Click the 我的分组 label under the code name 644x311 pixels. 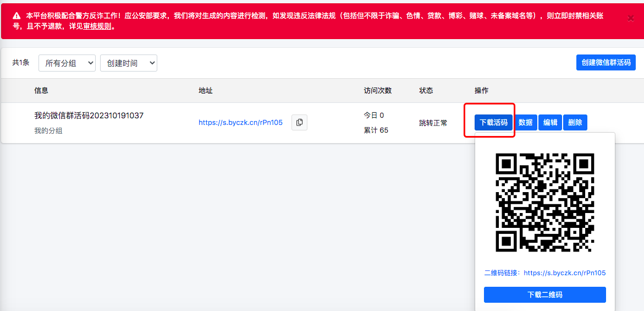point(48,130)
